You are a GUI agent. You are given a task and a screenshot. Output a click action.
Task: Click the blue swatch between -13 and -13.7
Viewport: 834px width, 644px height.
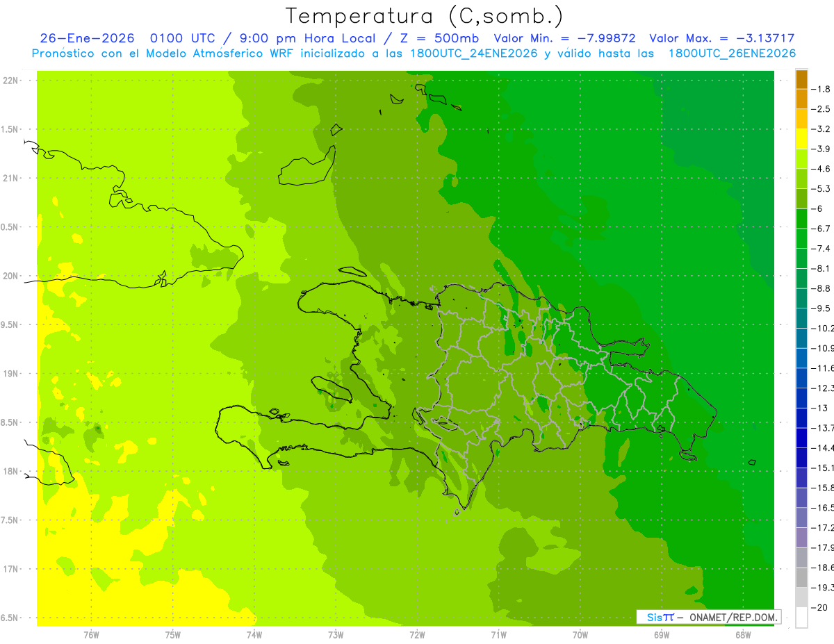pos(801,418)
